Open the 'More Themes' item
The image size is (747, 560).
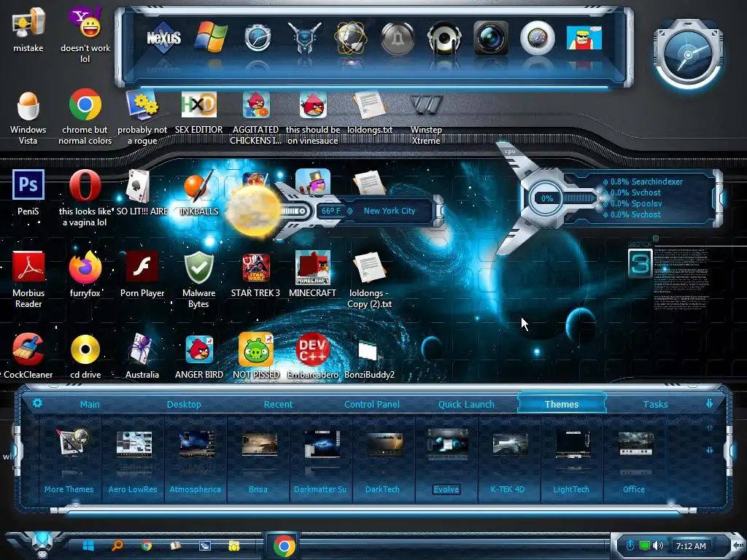coord(69,460)
